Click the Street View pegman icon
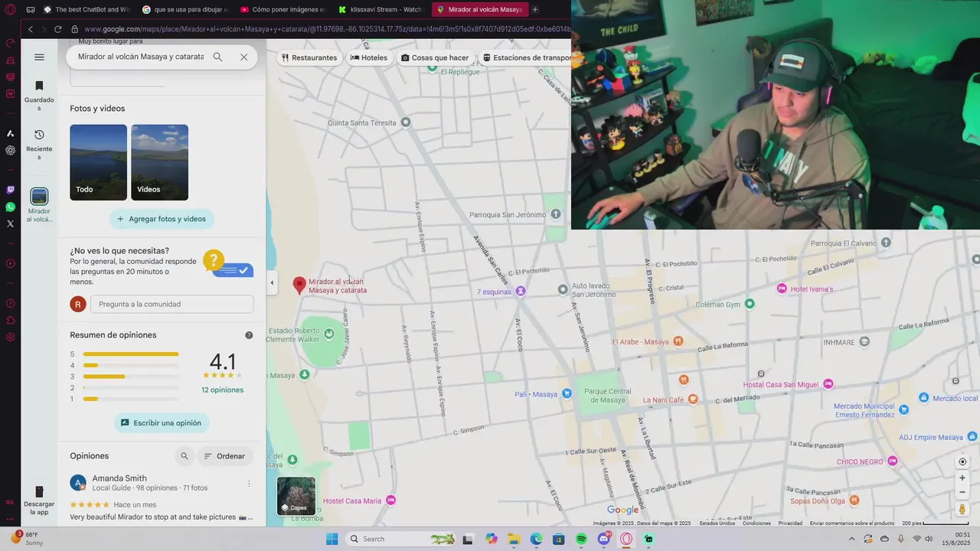The width and height of the screenshot is (980, 551). tap(962, 509)
